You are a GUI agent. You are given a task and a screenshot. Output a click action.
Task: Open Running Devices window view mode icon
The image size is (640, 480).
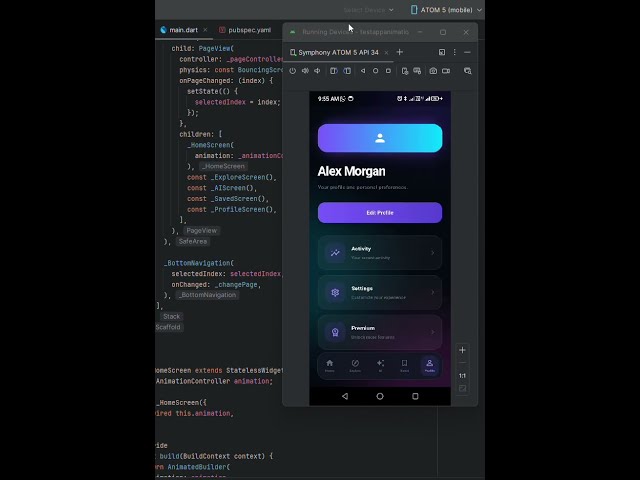click(442, 52)
